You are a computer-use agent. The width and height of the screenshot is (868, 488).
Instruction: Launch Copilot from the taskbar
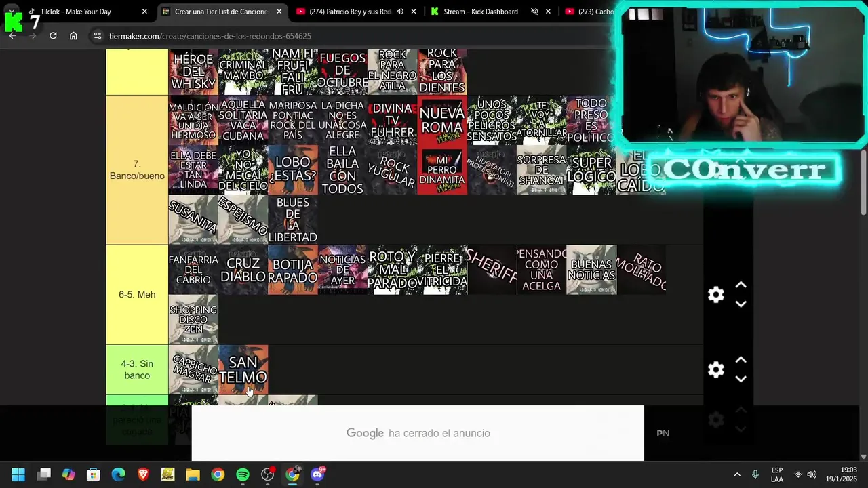coord(68,474)
